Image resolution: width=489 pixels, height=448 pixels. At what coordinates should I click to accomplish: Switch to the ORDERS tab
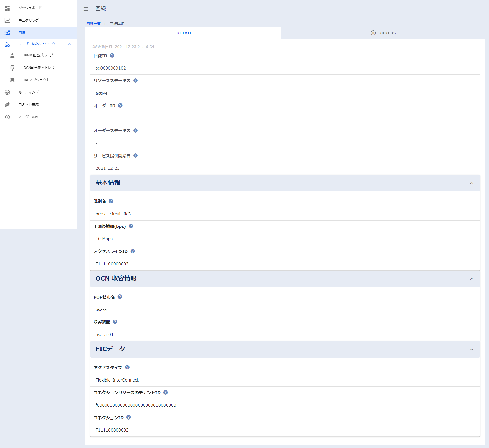[x=383, y=33]
